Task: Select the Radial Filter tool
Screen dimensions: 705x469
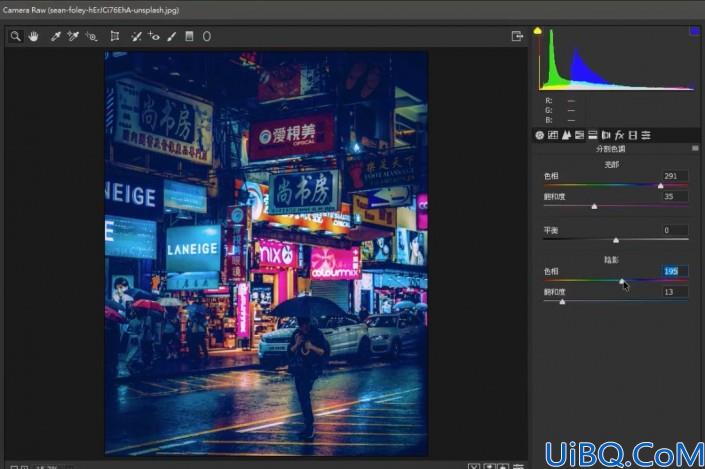Action: pyautogui.click(x=206, y=36)
